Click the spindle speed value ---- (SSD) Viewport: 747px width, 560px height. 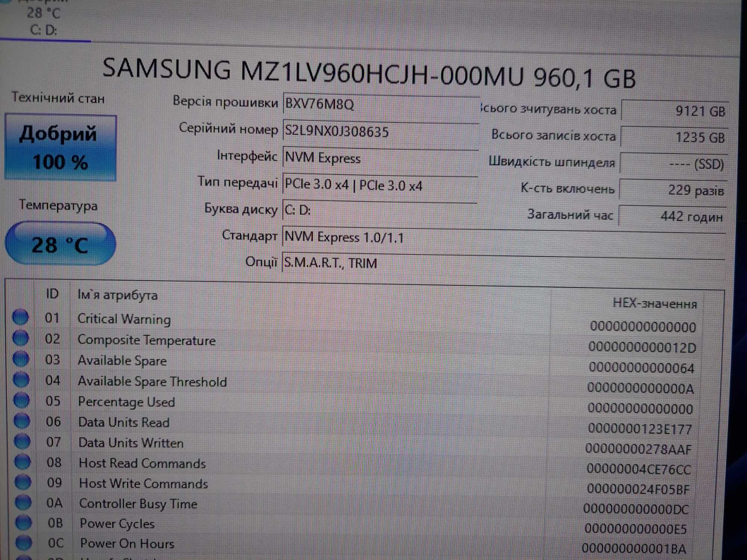point(673,164)
